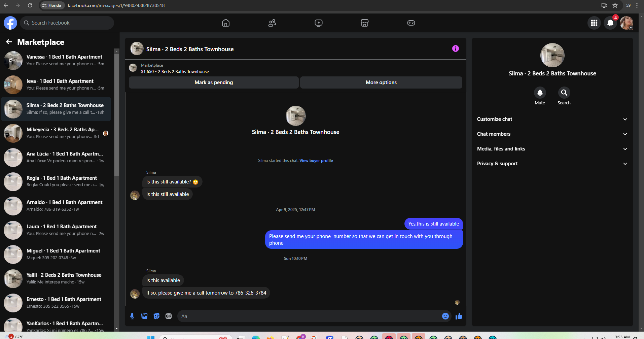Open Ernesto 1 Bed 1 Bath Apartment chat
This screenshot has width=644, height=339.
coord(56,303)
